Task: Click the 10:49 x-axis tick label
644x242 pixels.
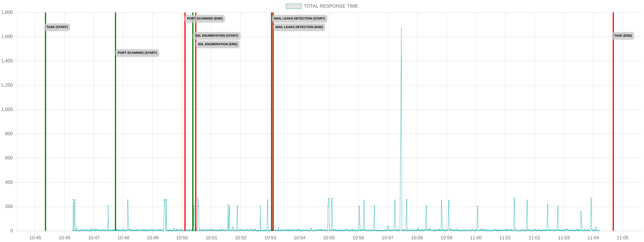Action: pos(153,238)
